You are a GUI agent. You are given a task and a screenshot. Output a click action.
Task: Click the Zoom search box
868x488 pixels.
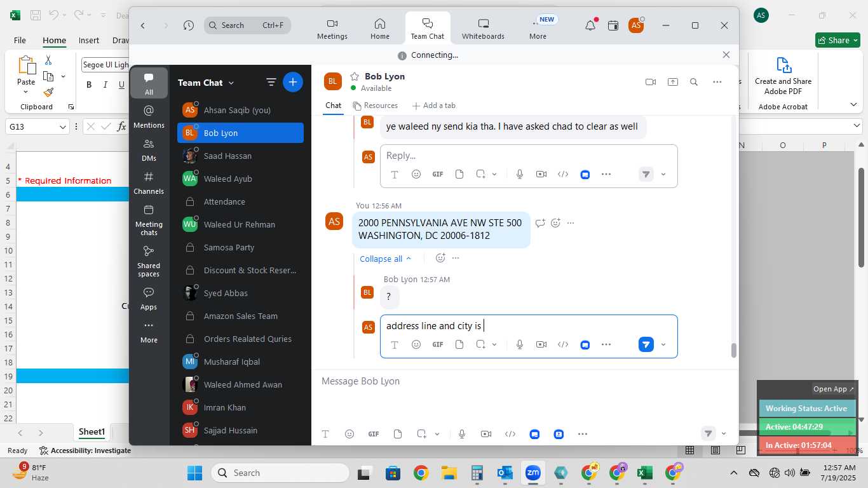247,25
